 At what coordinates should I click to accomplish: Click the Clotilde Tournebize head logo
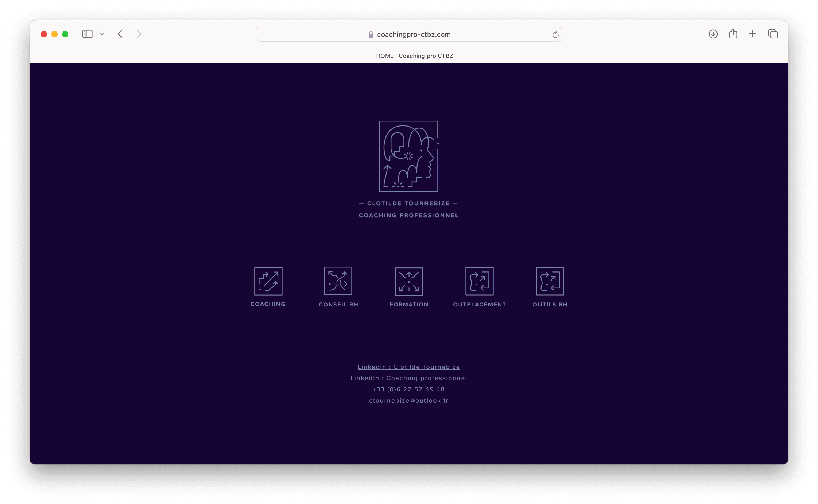click(x=408, y=156)
